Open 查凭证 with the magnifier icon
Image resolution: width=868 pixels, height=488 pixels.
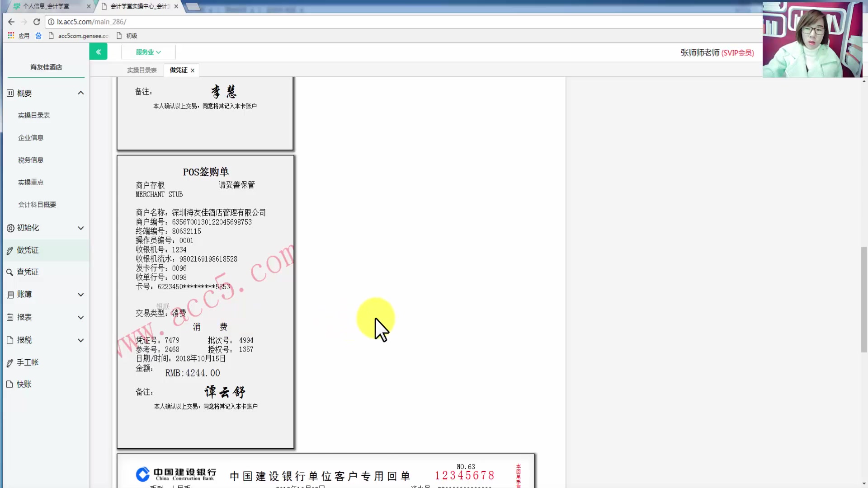pyautogui.click(x=10, y=272)
